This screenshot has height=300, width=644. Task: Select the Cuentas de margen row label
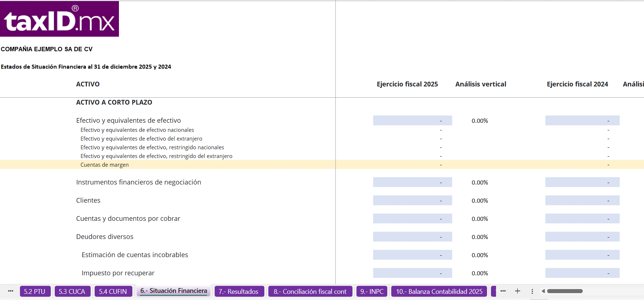pyautogui.click(x=104, y=165)
